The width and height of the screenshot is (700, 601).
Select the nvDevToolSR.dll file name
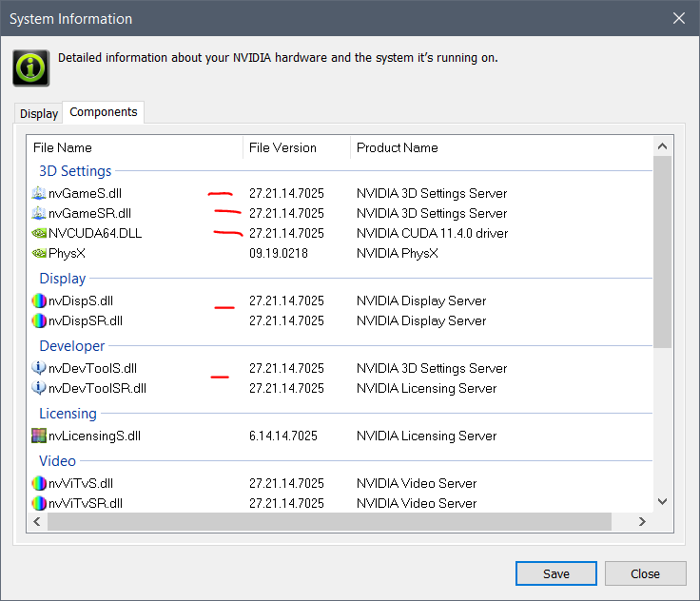[x=97, y=388]
